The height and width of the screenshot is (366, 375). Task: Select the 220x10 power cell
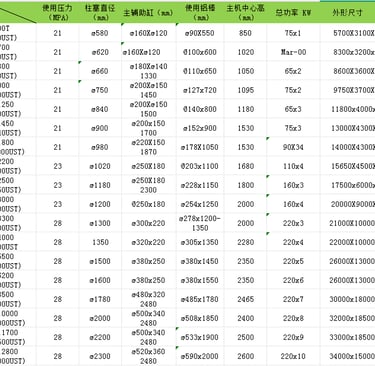click(293, 356)
